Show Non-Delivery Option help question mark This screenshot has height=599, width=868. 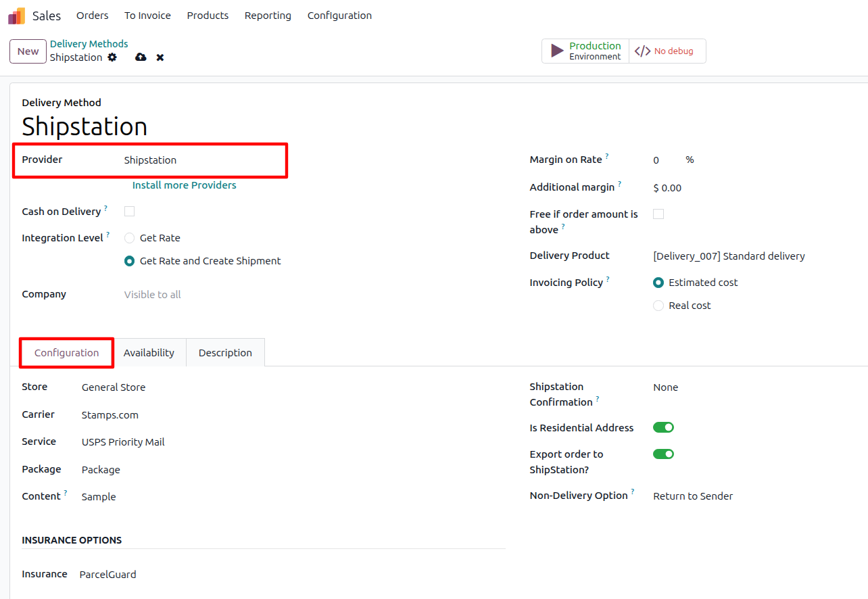[633, 492]
